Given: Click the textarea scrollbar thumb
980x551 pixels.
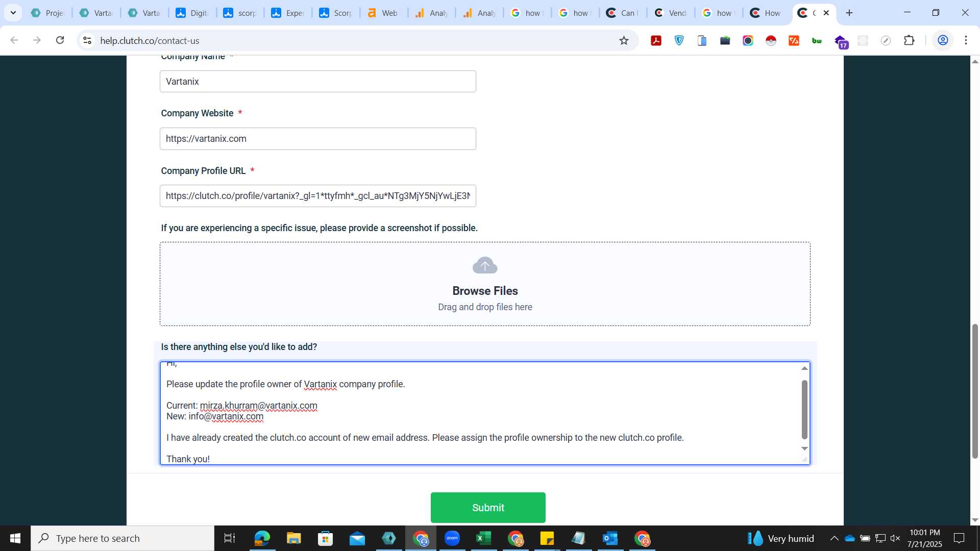Looking at the screenshot, I should (804, 409).
